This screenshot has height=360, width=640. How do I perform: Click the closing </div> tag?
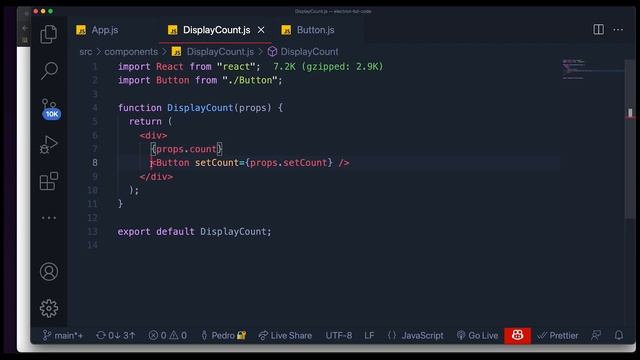[156, 177]
